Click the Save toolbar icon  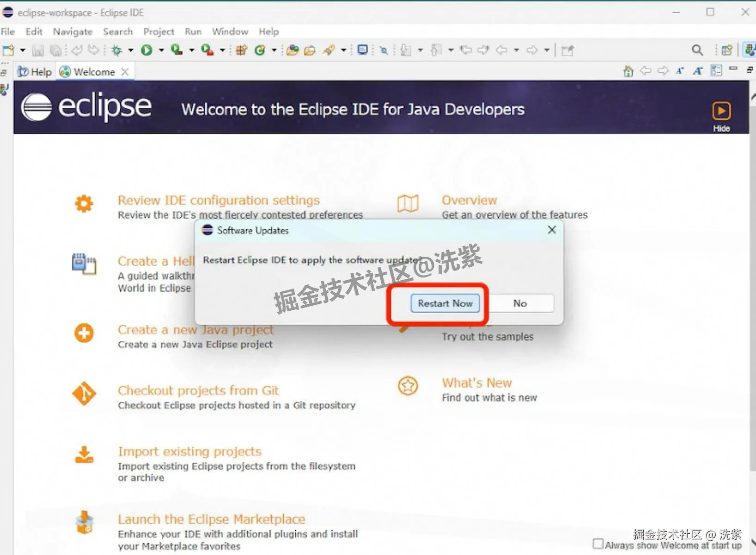click(38, 50)
